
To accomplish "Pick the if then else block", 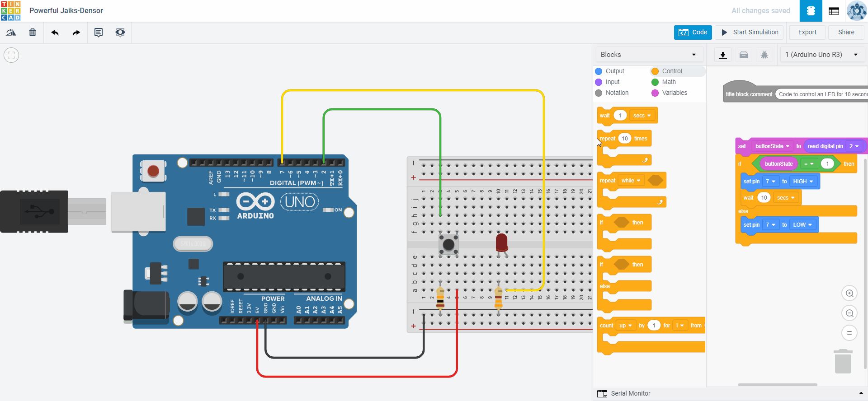I will tap(624, 285).
